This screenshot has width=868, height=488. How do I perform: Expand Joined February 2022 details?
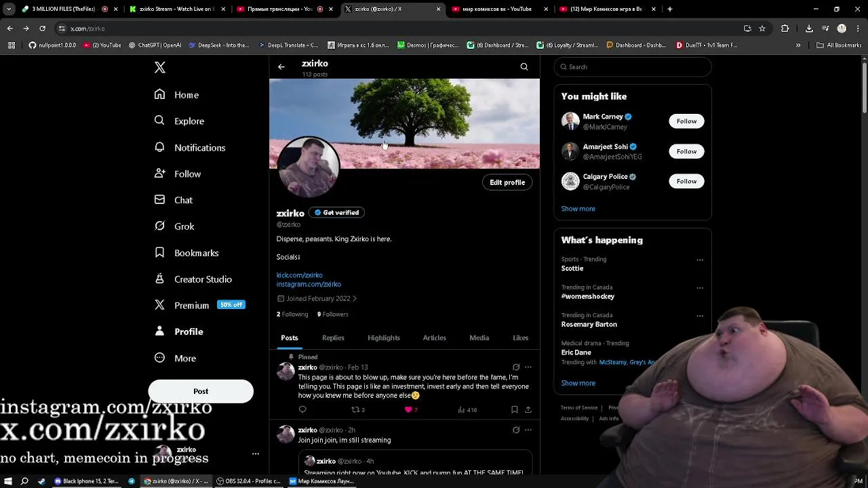click(317, 298)
